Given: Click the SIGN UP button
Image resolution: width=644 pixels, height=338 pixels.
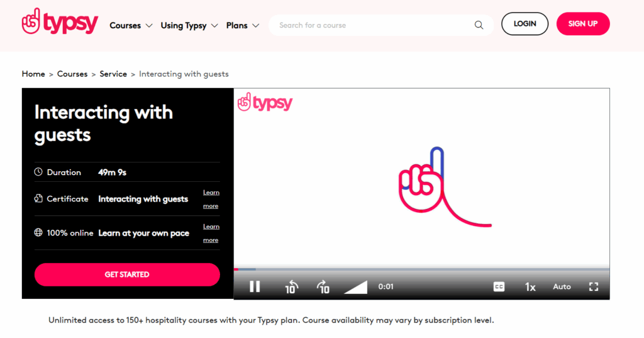Looking at the screenshot, I should click(583, 23).
